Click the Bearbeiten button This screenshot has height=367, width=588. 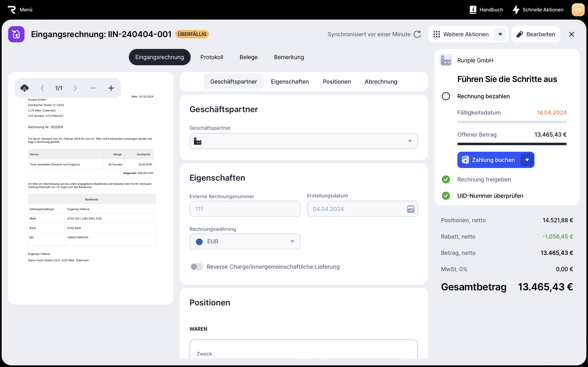[x=536, y=34]
